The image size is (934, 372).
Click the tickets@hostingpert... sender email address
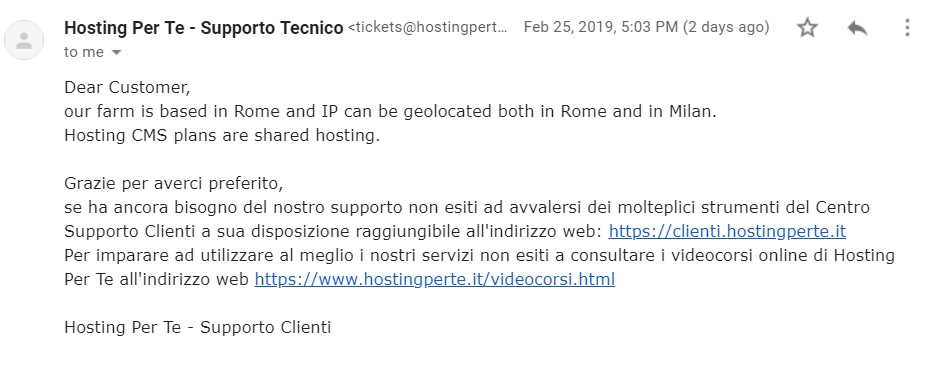tap(427, 27)
